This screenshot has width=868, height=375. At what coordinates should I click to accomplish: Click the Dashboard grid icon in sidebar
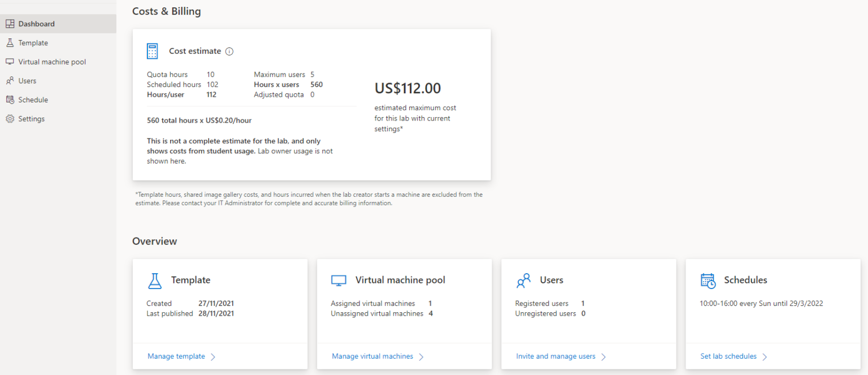[10, 23]
